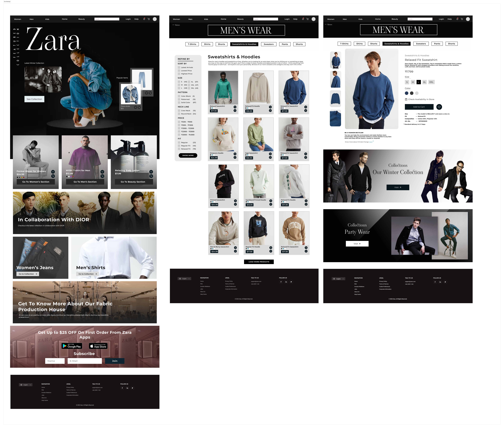Viewport: 504px width, 428px height.
Task: Select the T-Shirts tab on the listing page
Action: click(192, 44)
